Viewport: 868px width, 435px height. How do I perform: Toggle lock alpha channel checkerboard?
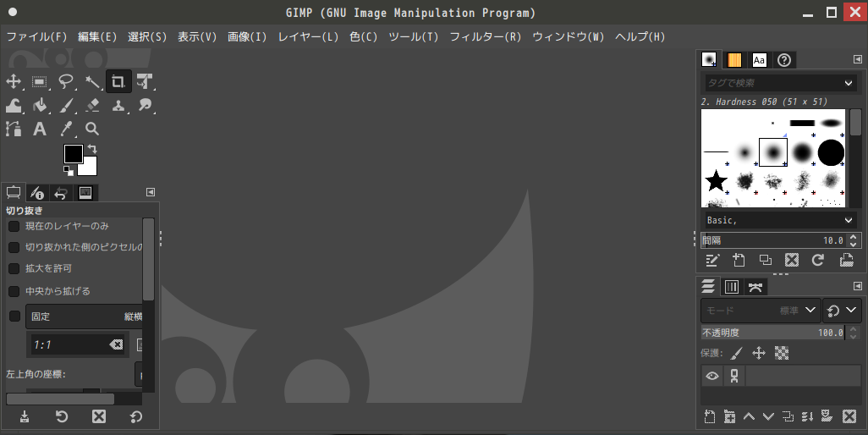coord(781,353)
